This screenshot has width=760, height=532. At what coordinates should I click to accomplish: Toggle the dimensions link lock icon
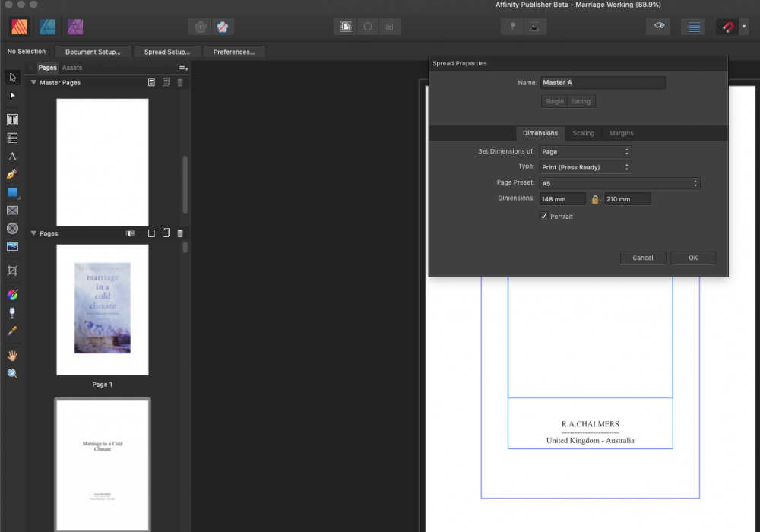point(595,198)
